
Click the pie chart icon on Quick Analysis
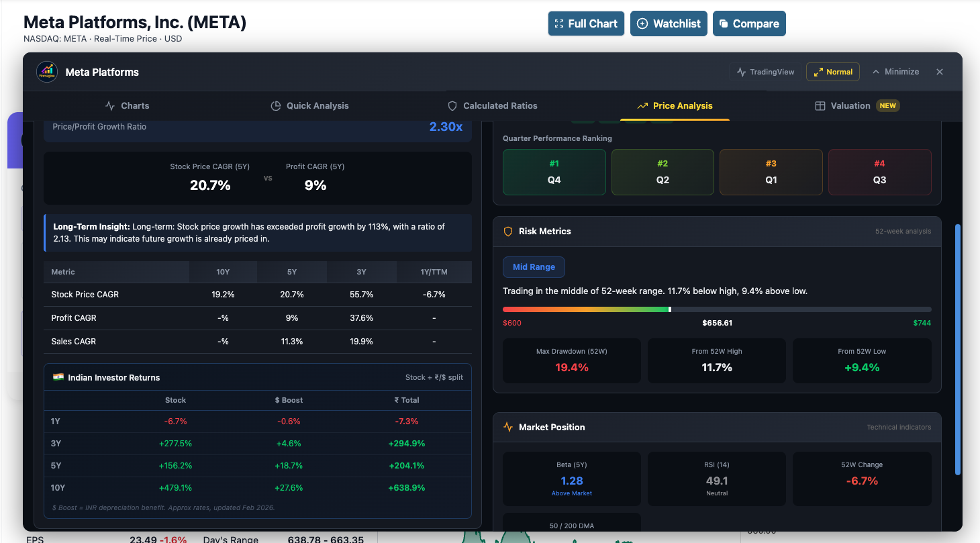(x=276, y=105)
